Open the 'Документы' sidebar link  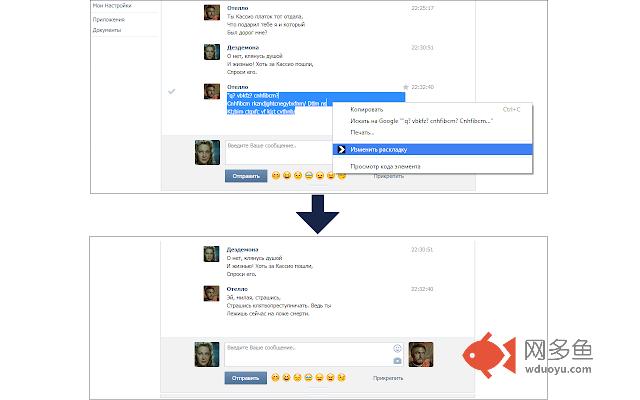107,30
